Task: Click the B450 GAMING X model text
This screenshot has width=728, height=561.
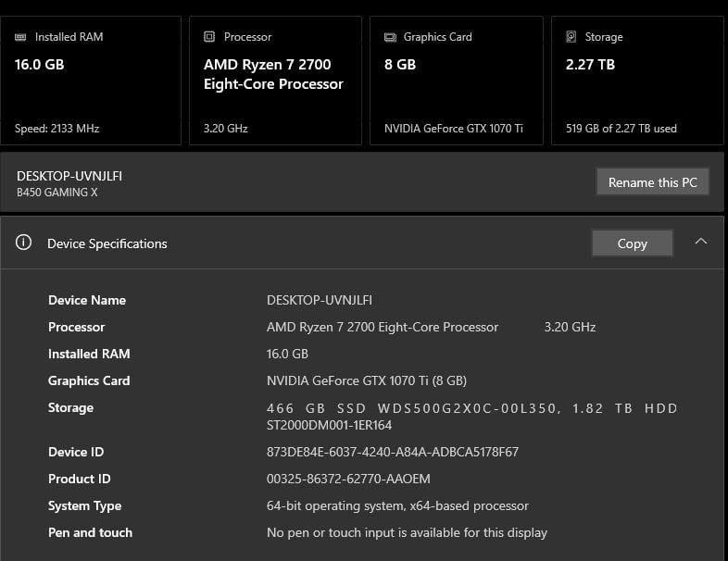Action: click(57, 193)
